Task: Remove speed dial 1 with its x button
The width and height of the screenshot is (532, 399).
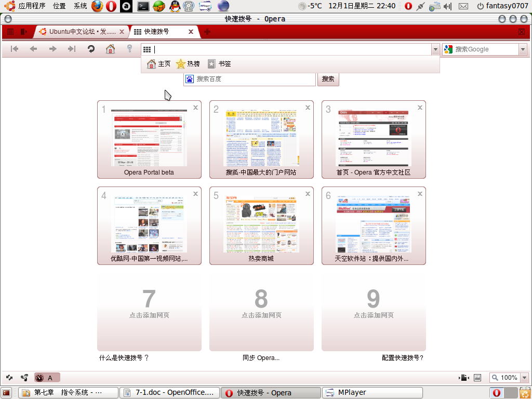Action: click(195, 108)
